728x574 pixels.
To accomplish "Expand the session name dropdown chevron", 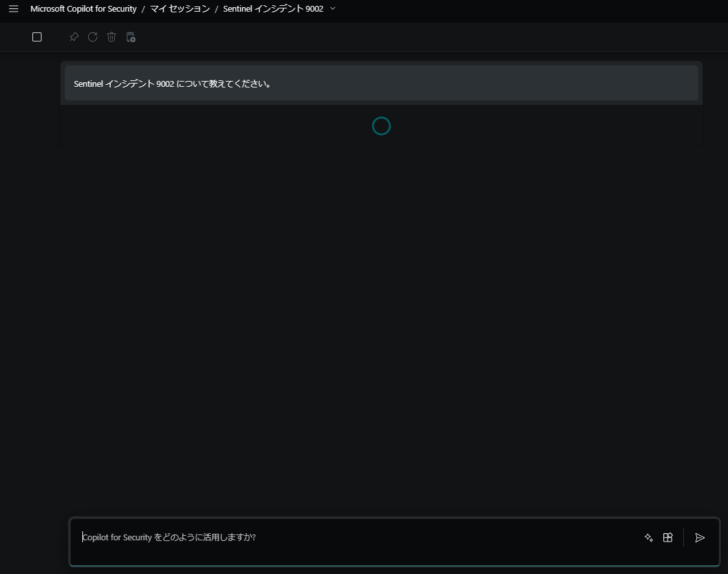I will [333, 8].
